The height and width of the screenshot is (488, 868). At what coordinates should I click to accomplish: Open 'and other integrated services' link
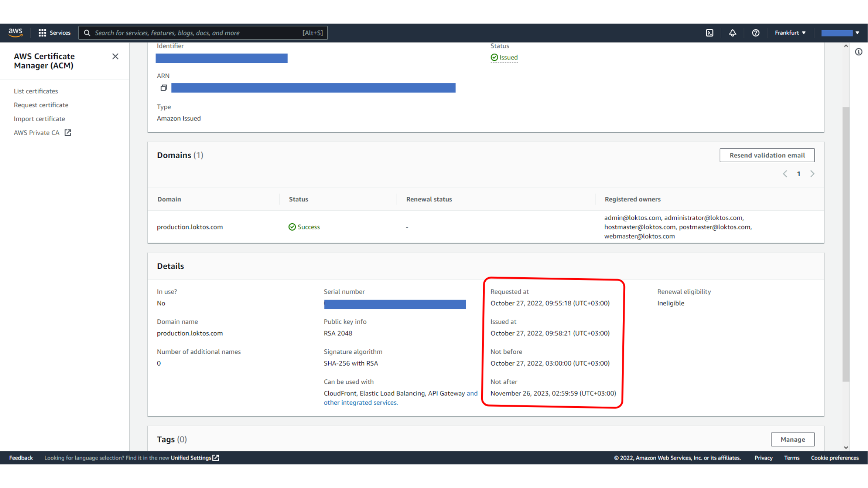(x=401, y=398)
